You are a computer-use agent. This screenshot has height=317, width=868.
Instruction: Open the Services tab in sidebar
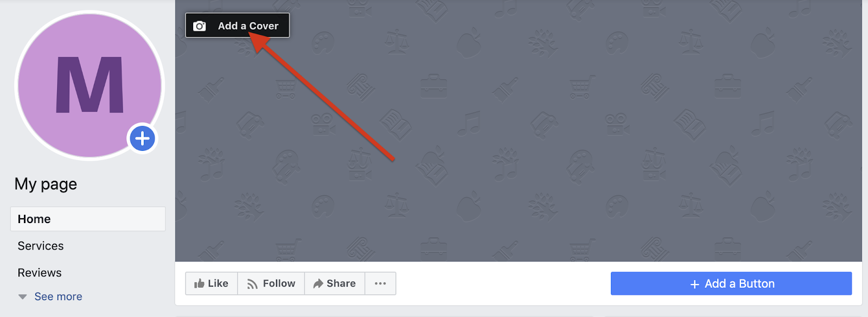tap(41, 246)
